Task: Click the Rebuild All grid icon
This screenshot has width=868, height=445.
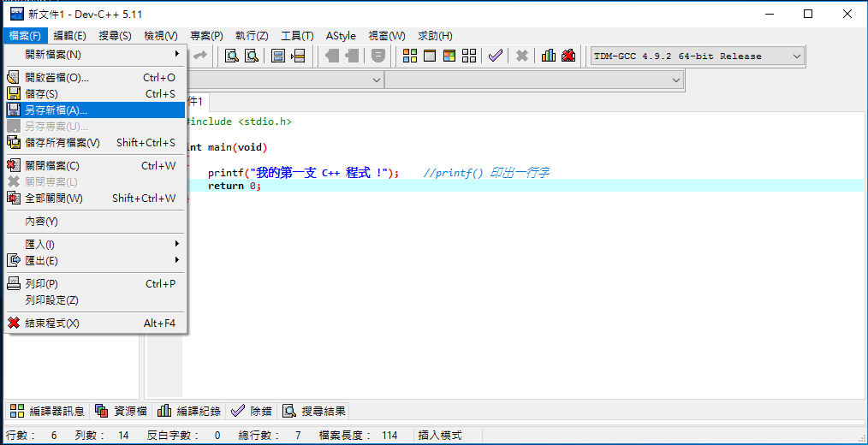Action: coord(469,56)
